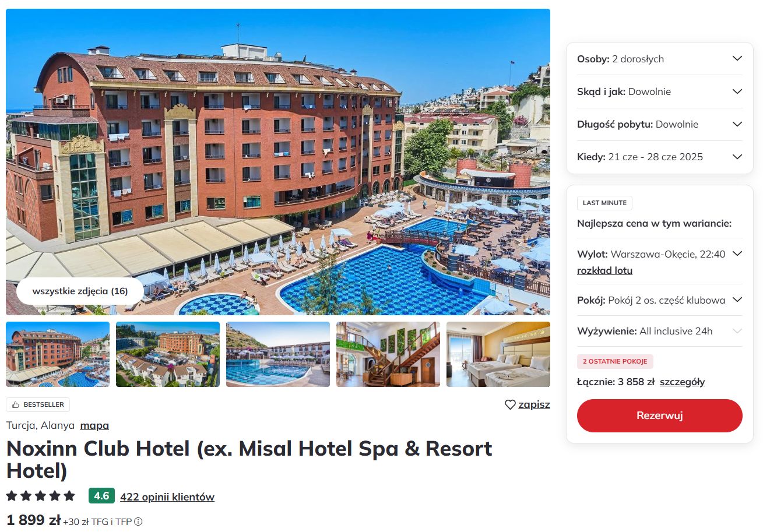
Task: Click the Wyżywienie All inclusive 24h chevron
Action: click(x=737, y=331)
